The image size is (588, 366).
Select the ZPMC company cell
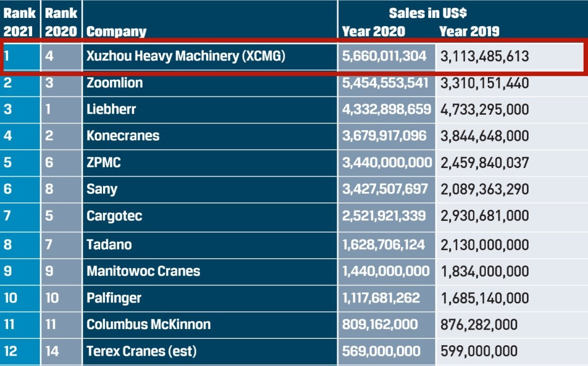click(x=103, y=162)
